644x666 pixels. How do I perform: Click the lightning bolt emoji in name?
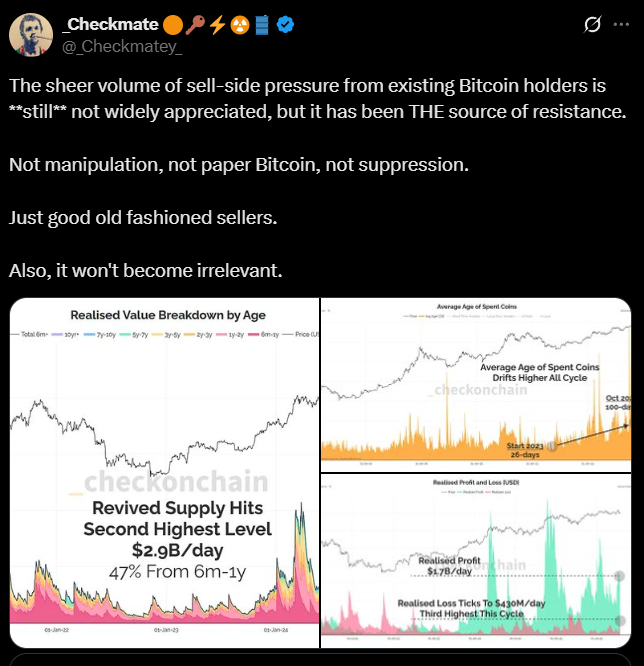click(215, 24)
